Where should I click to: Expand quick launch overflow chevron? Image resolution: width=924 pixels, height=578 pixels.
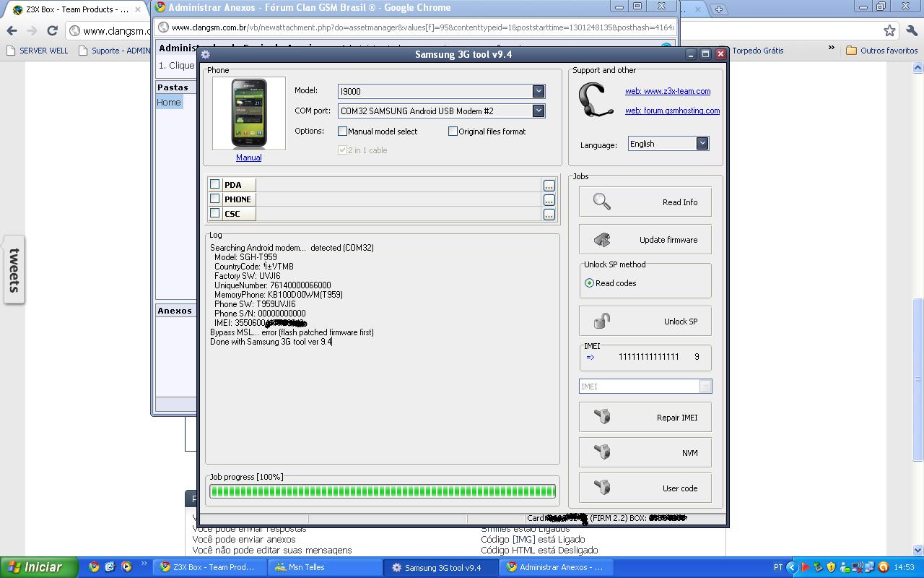144,564
